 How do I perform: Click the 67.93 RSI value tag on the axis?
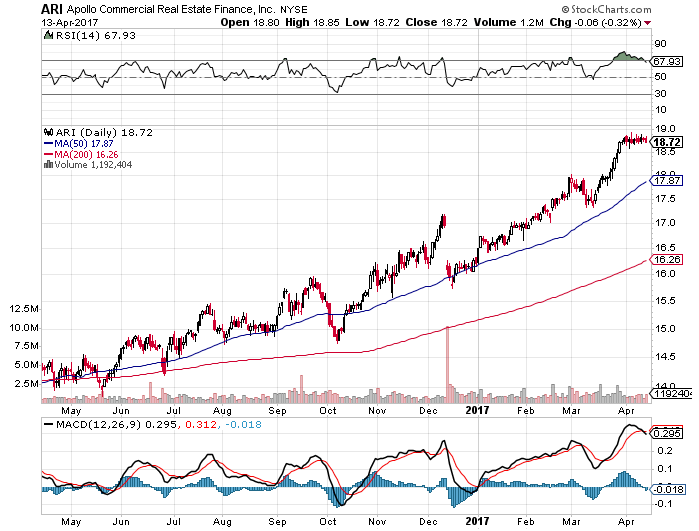(x=667, y=61)
